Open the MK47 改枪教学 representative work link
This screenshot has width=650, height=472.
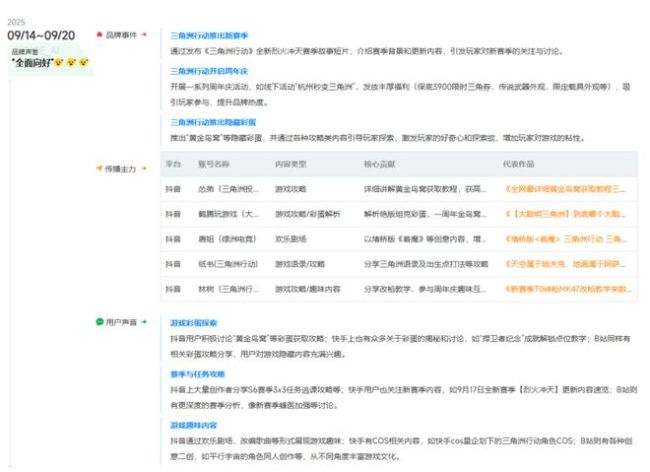[x=568, y=289]
